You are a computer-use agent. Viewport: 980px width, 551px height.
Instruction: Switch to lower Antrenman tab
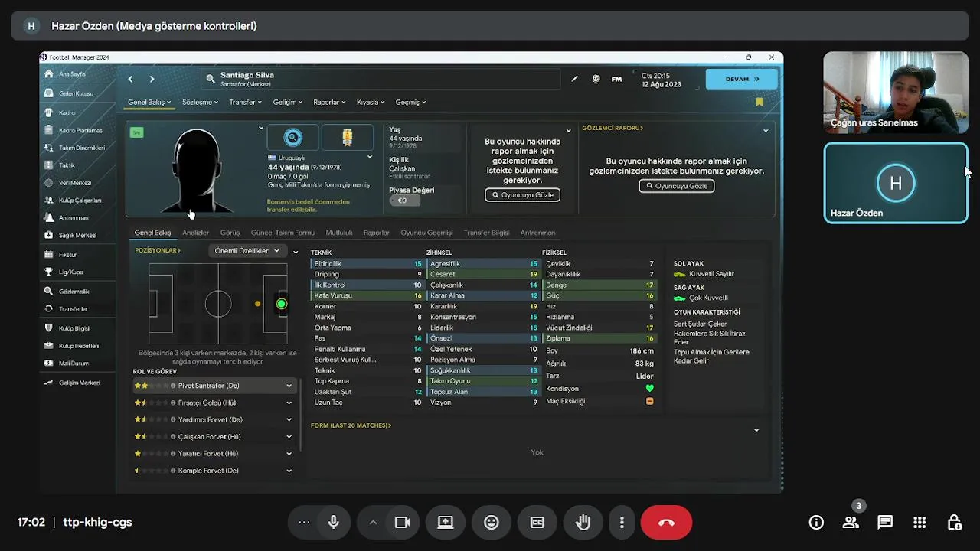tap(537, 233)
